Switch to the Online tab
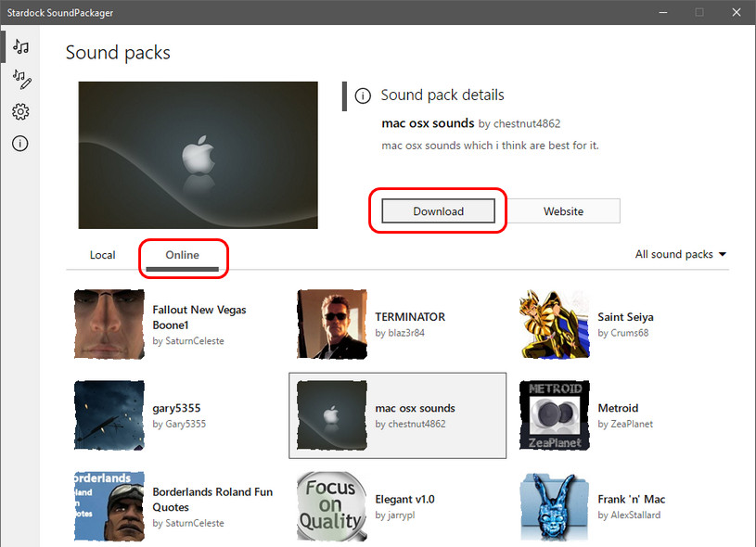 coord(182,255)
